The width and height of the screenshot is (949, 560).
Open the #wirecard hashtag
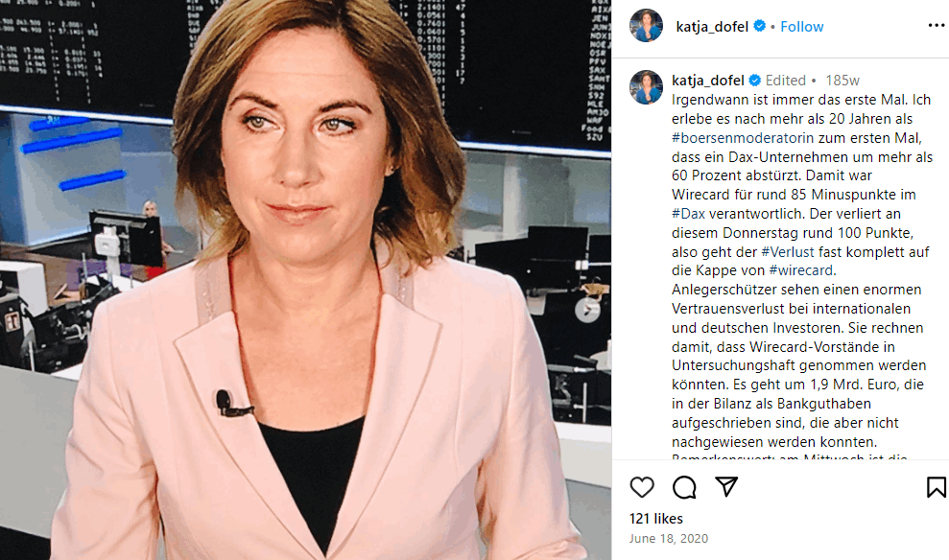click(800, 270)
